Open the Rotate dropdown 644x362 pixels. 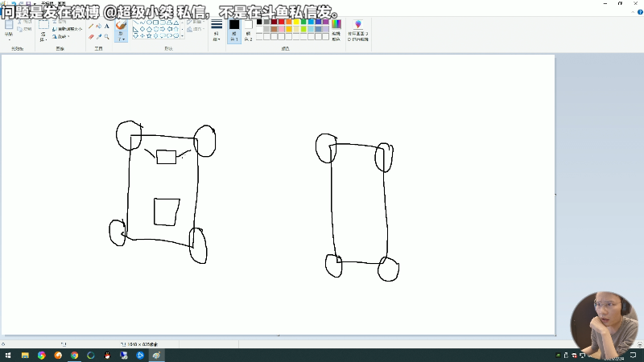pyautogui.click(x=61, y=36)
